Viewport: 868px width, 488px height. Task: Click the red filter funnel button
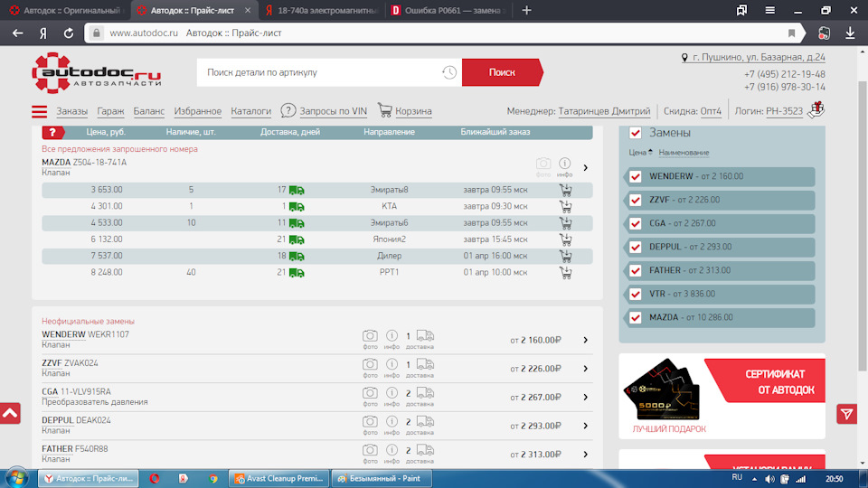pyautogui.click(x=846, y=414)
